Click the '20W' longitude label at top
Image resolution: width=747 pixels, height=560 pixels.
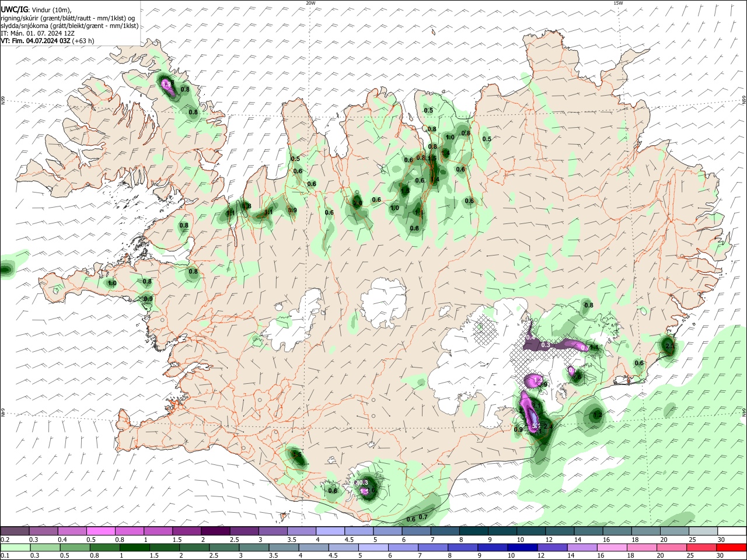(310, 3)
